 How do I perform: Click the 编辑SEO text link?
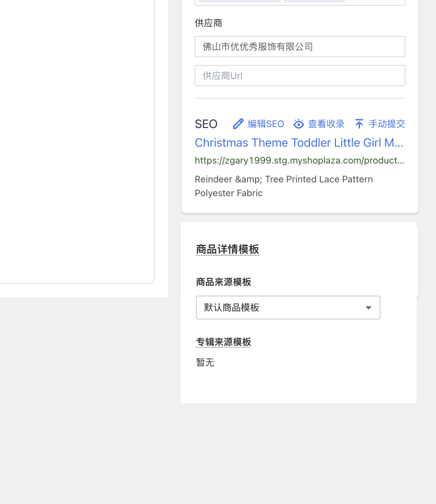266,124
